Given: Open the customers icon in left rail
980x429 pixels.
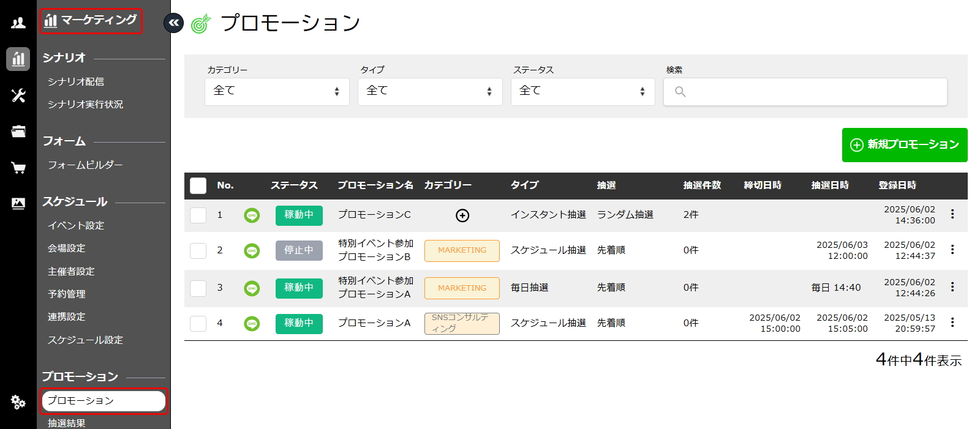Looking at the screenshot, I should point(18,23).
